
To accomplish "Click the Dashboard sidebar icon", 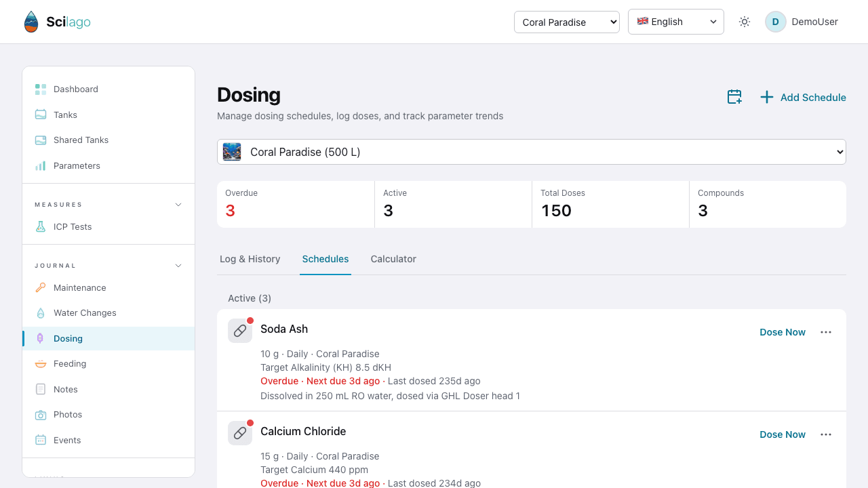I will tap(41, 89).
